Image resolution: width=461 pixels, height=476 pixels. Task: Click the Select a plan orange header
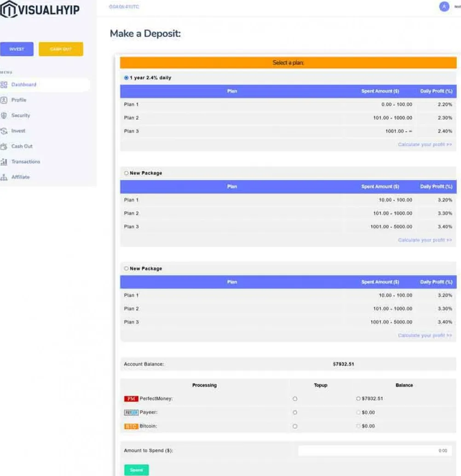tap(288, 63)
